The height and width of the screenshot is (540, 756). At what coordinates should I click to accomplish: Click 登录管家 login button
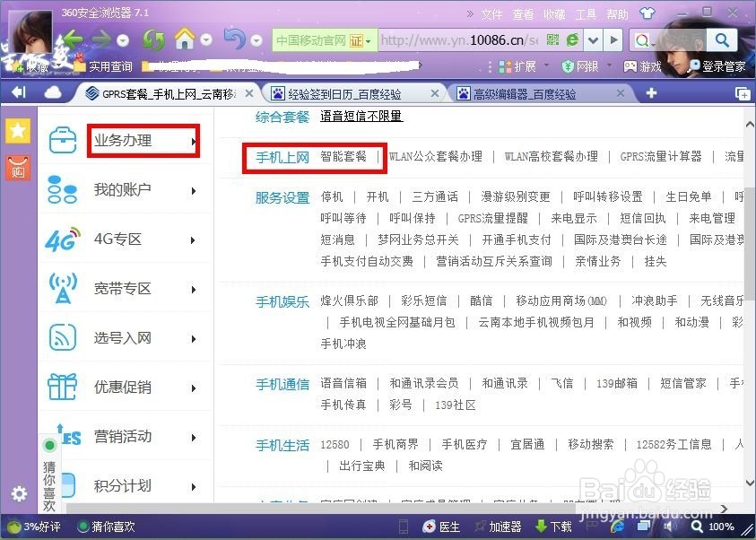[718, 66]
